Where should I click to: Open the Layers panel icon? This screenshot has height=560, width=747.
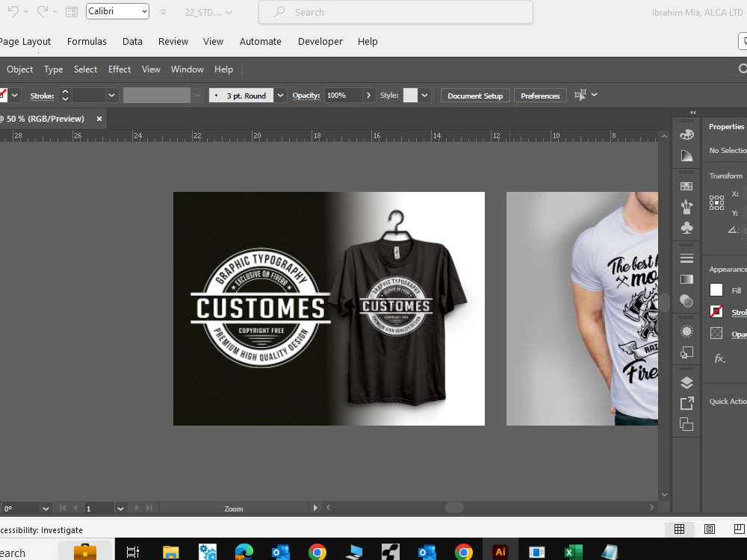(x=686, y=382)
